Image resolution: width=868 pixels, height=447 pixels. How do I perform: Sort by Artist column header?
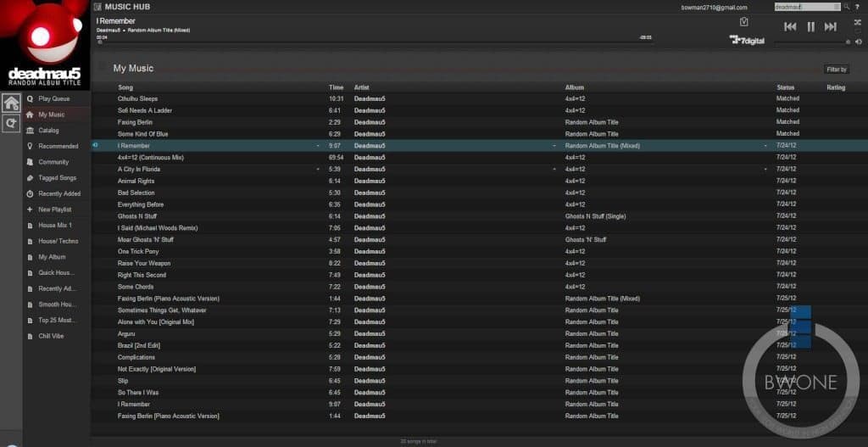click(x=361, y=87)
